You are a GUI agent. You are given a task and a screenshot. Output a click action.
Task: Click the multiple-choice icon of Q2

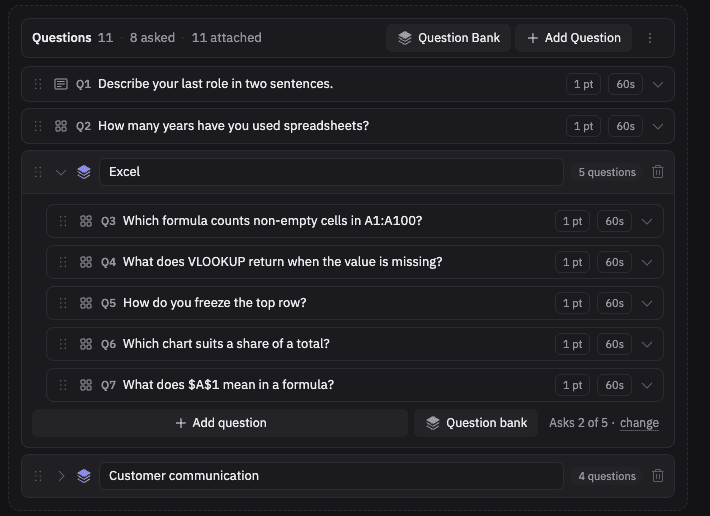61,126
